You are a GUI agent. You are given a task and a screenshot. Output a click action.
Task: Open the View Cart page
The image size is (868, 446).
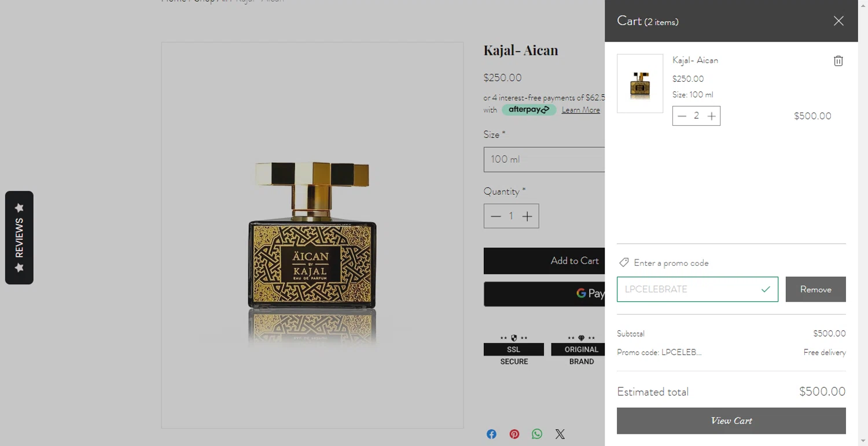731,421
